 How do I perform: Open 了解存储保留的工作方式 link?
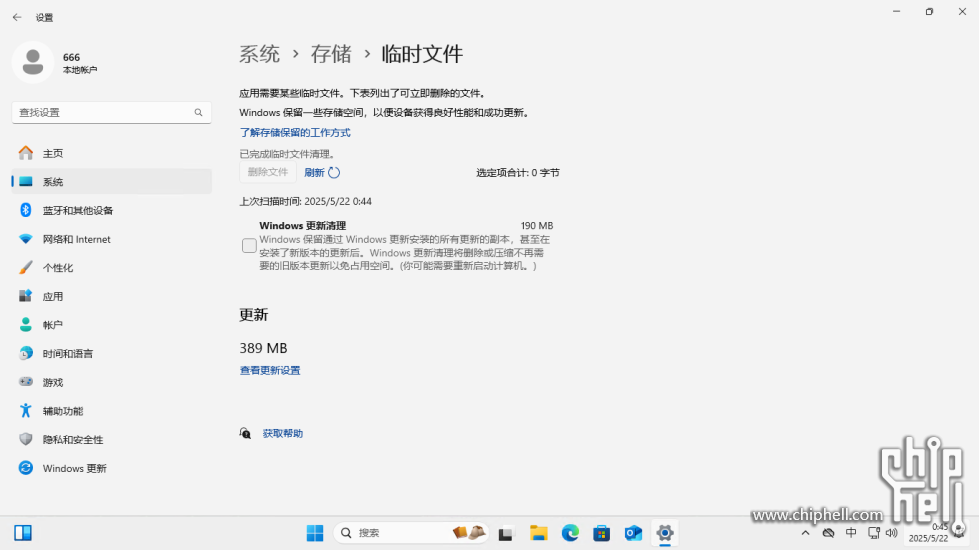pyautogui.click(x=295, y=132)
